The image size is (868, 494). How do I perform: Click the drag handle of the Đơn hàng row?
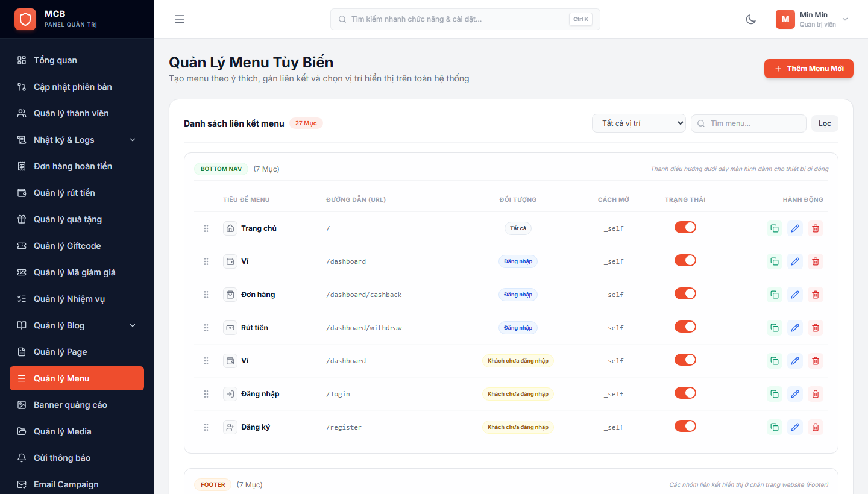(x=206, y=295)
